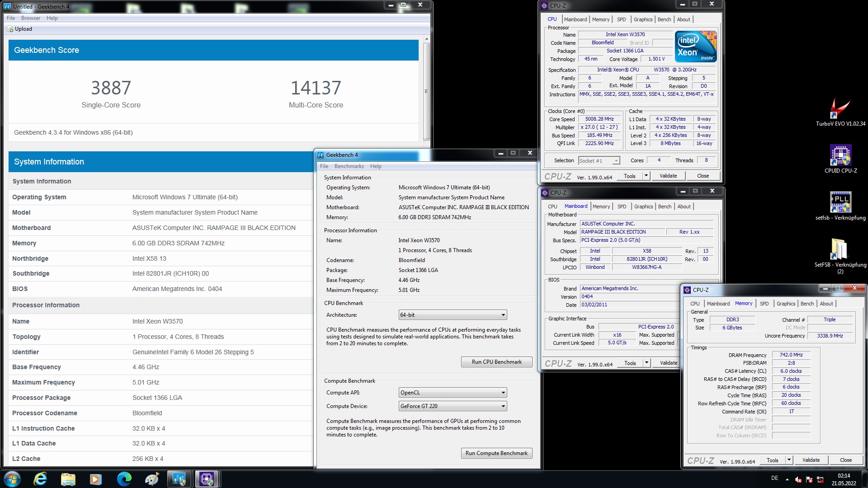Open Paint from the taskbar
This screenshot has height=488, width=868.
[x=151, y=479]
